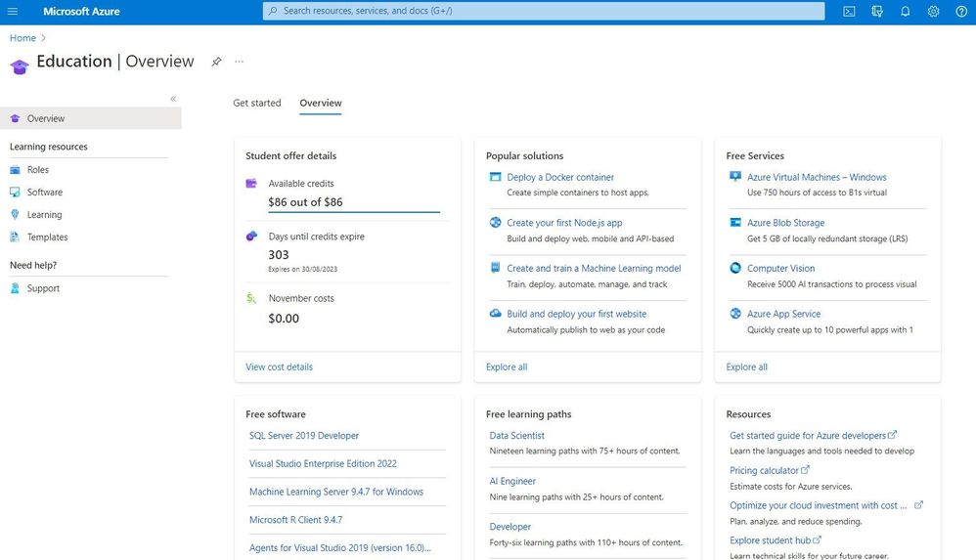Pin the Education overview to dashboard

point(216,62)
